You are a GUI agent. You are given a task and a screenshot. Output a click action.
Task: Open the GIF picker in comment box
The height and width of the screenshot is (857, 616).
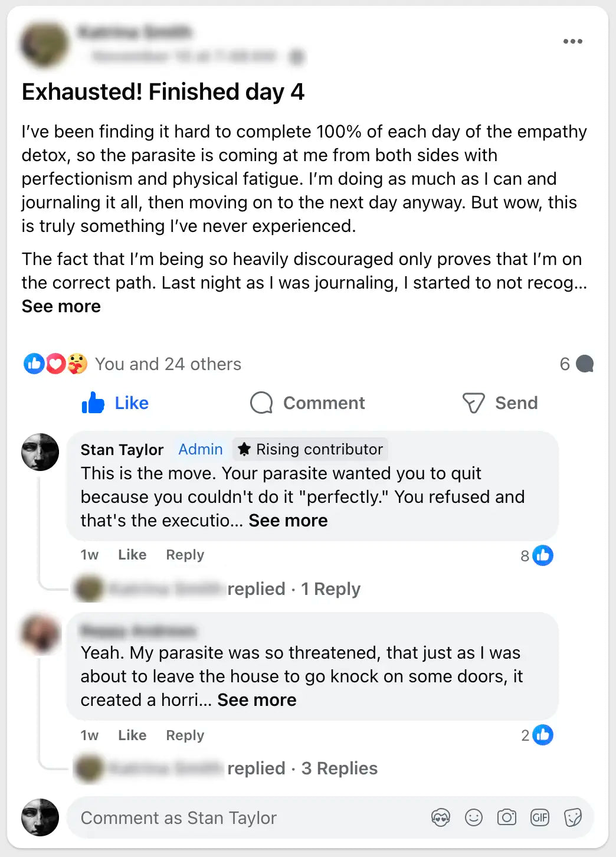540,817
